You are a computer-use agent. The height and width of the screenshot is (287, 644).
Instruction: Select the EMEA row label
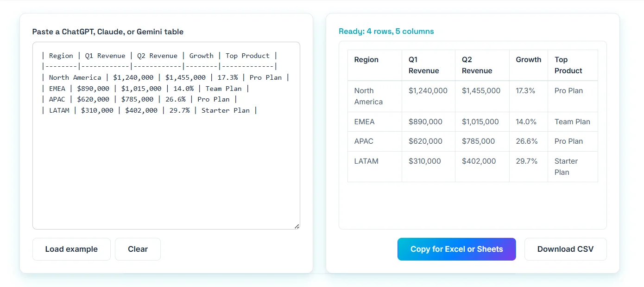pyautogui.click(x=364, y=121)
